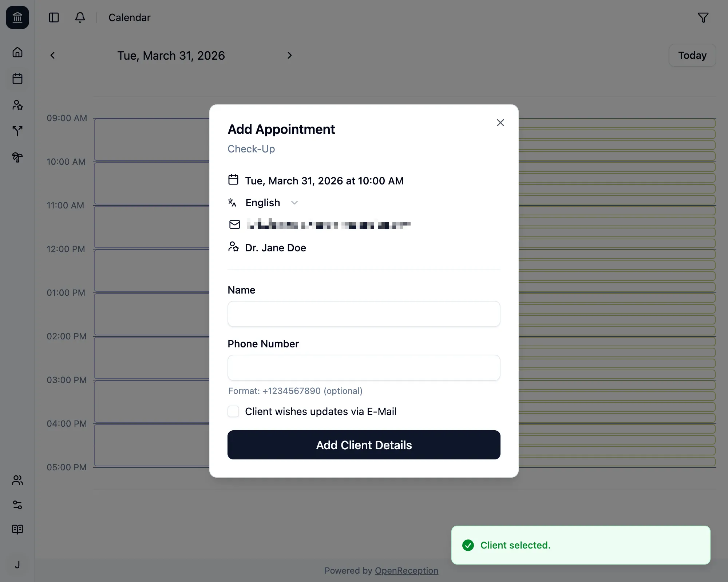This screenshot has width=728, height=582.
Task: Open the Home dashboard icon
Action: [x=17, y=52]
